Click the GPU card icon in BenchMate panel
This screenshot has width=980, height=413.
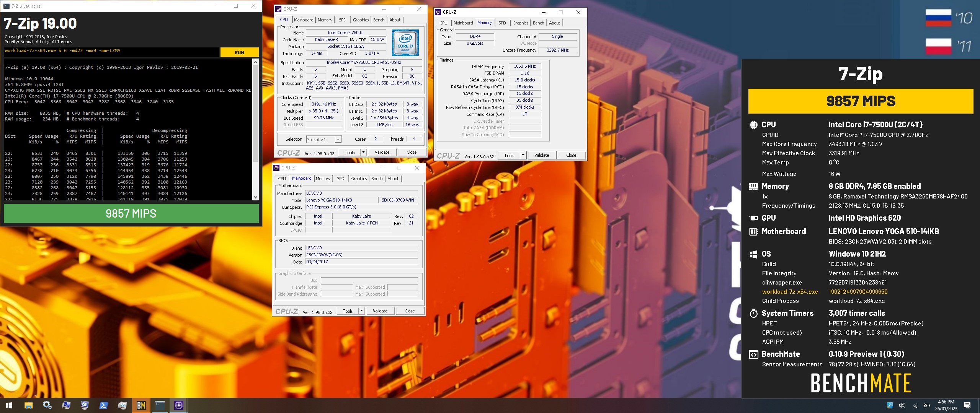tap(753, 218)
